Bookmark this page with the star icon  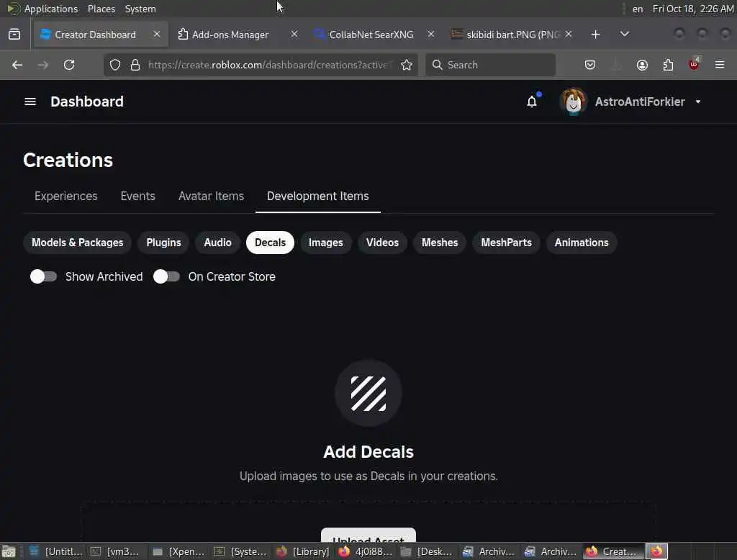click(407, 65)
